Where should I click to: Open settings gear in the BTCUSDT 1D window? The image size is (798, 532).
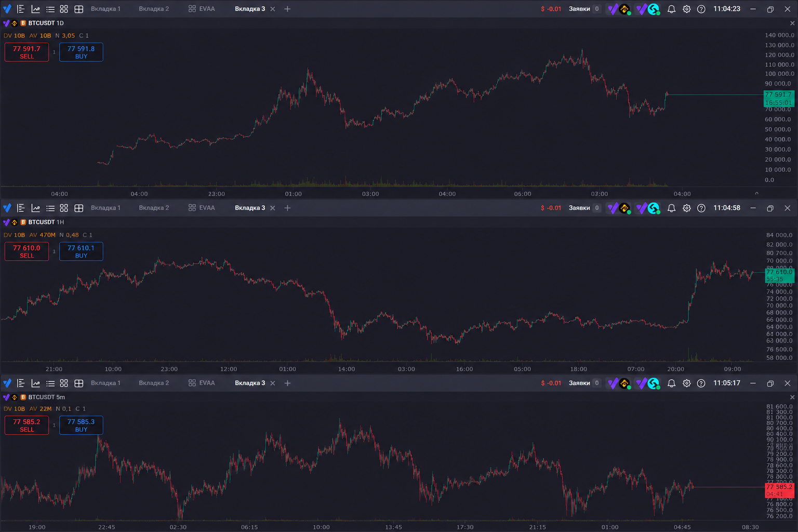tap(686, 9)
